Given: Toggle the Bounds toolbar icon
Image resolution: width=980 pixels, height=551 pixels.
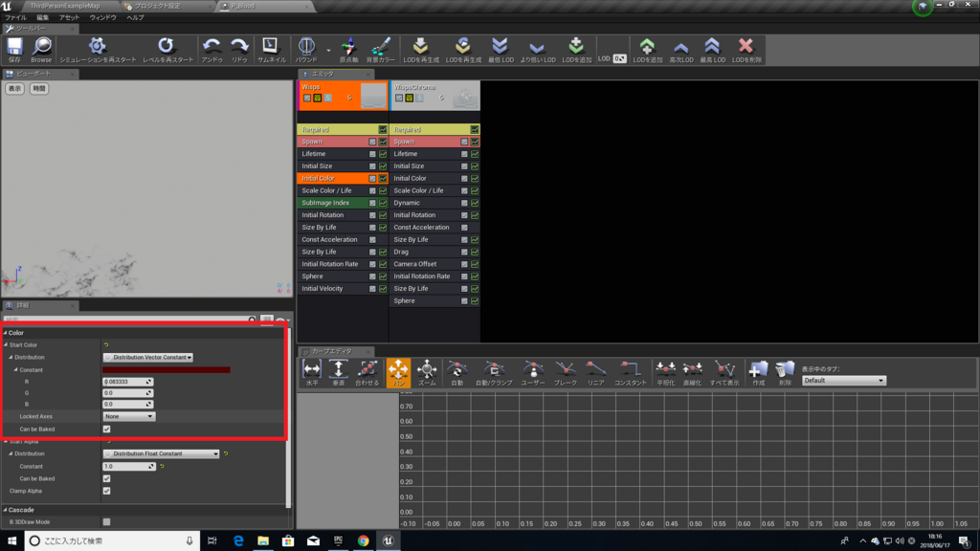Looking at the screenshot, I should (306, 50).
